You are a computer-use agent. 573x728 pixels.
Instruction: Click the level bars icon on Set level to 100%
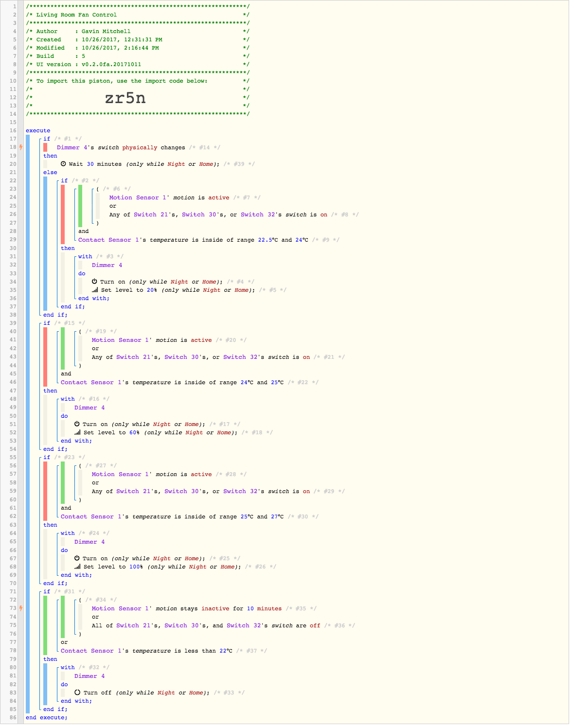click(x=77, y=567)
